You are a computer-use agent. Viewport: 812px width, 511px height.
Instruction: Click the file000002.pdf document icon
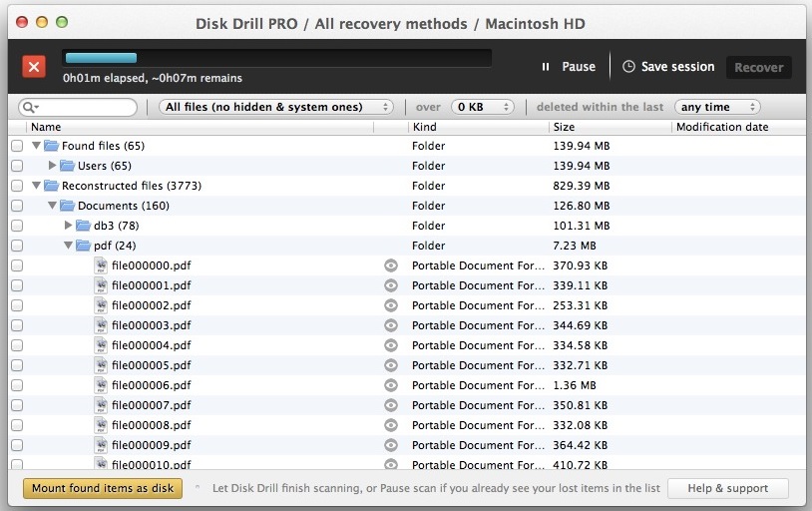[101, 305]
